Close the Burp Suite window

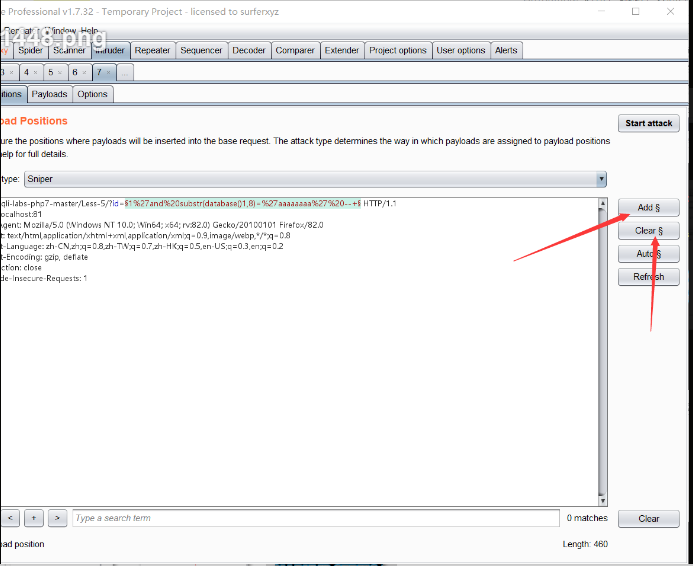click(x=670, y=11)
